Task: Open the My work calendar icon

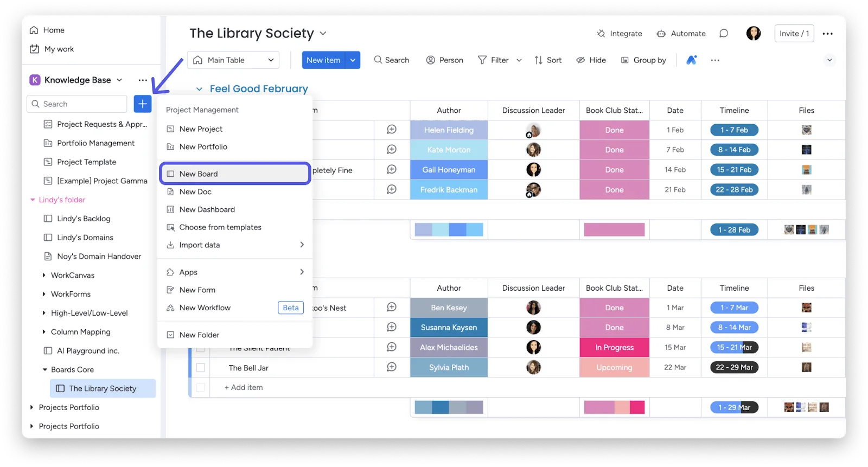Action: 34,49
